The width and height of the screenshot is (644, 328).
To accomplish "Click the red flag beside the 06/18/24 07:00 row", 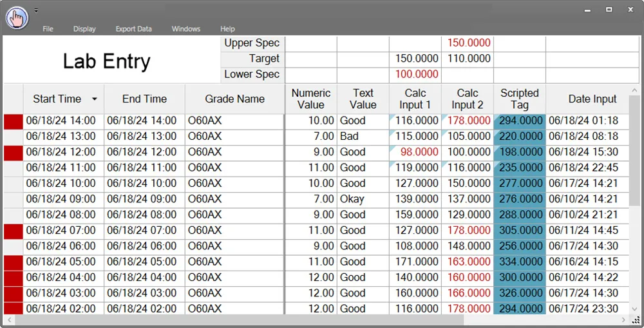I will (13, 230).
